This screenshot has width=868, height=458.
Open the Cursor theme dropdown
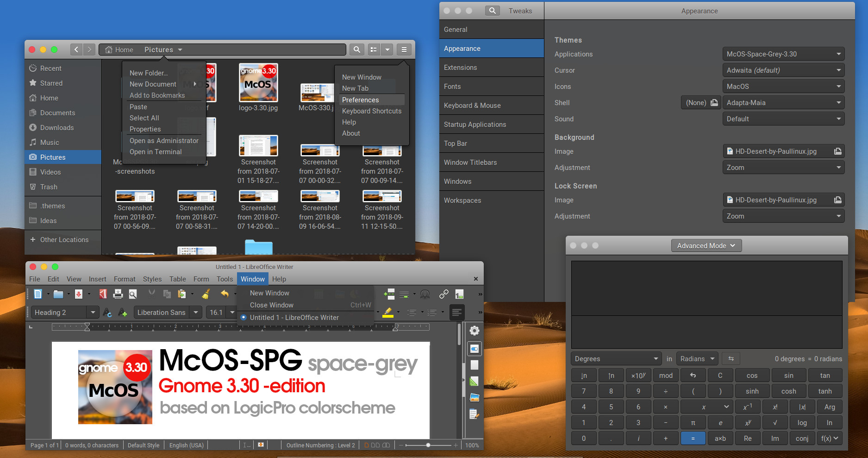pyautogui.click(x=783, y=70)
